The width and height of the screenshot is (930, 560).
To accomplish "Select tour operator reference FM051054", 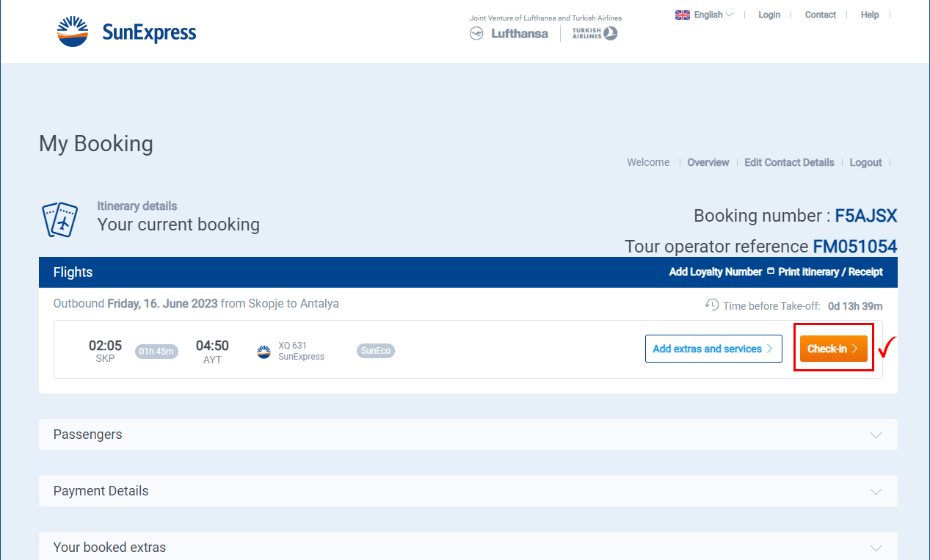I will click(855, 247).
